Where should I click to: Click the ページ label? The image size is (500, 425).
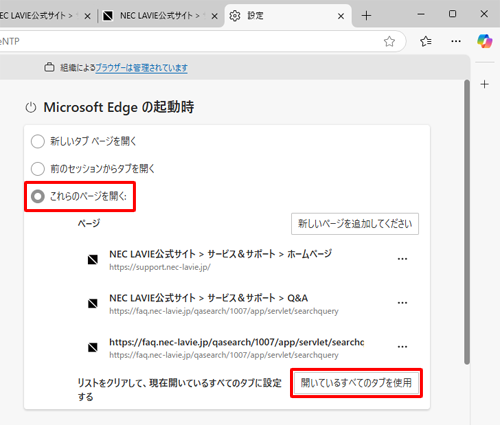tap(89, 223)
